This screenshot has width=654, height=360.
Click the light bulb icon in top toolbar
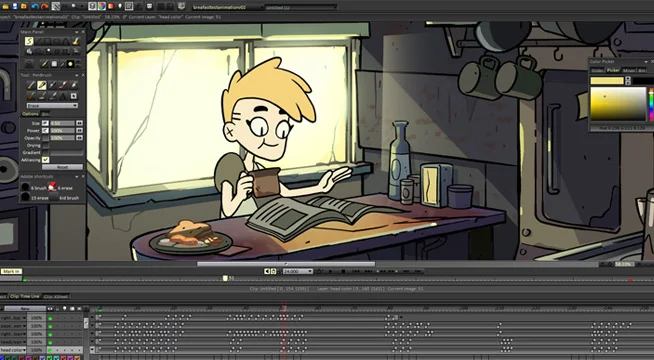point(120,6)
